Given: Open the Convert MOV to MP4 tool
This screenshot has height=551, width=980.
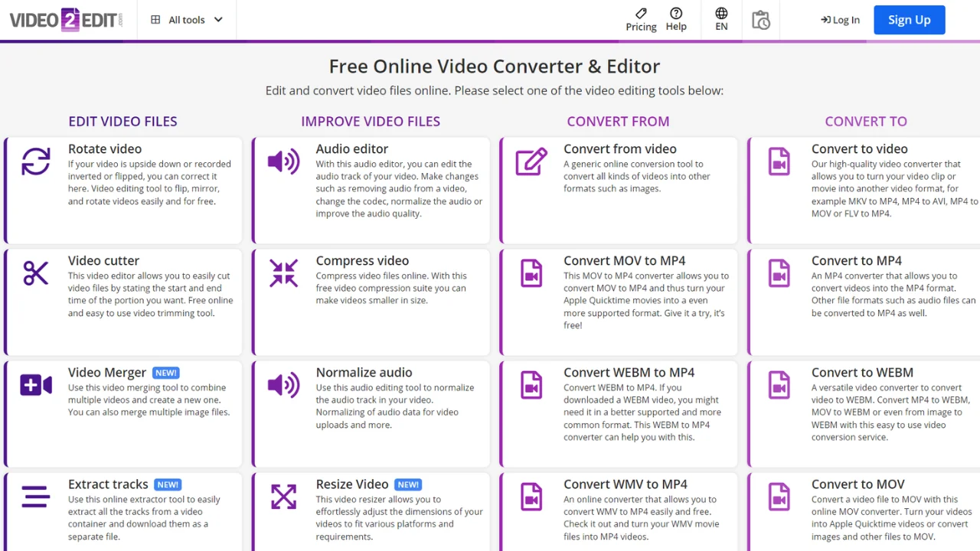Looking at the screenshot, I should click(624, 261).
